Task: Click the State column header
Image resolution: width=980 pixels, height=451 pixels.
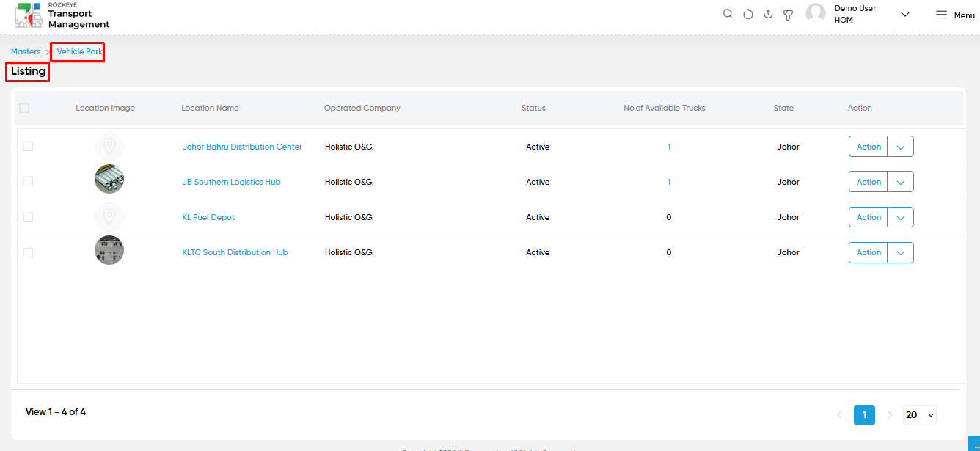Action: coord(783,108)
